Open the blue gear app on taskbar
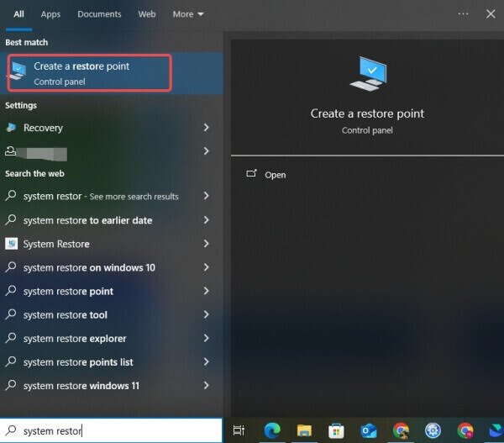Screen dimensions: 504x443 point(433,430)
